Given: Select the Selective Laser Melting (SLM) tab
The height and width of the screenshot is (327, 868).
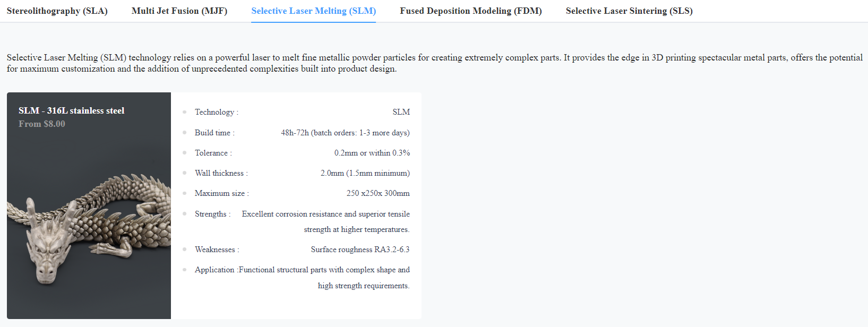Looking at the screenshot, I should pos(313,10).
